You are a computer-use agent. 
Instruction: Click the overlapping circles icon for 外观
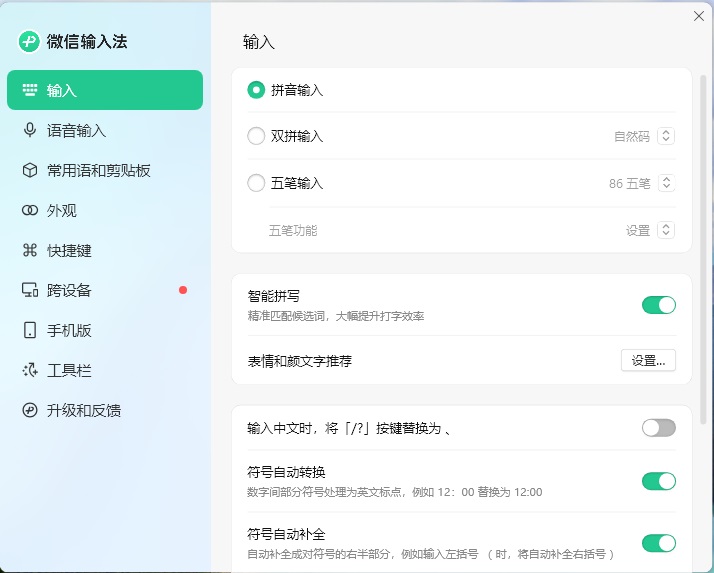point(30,210)
